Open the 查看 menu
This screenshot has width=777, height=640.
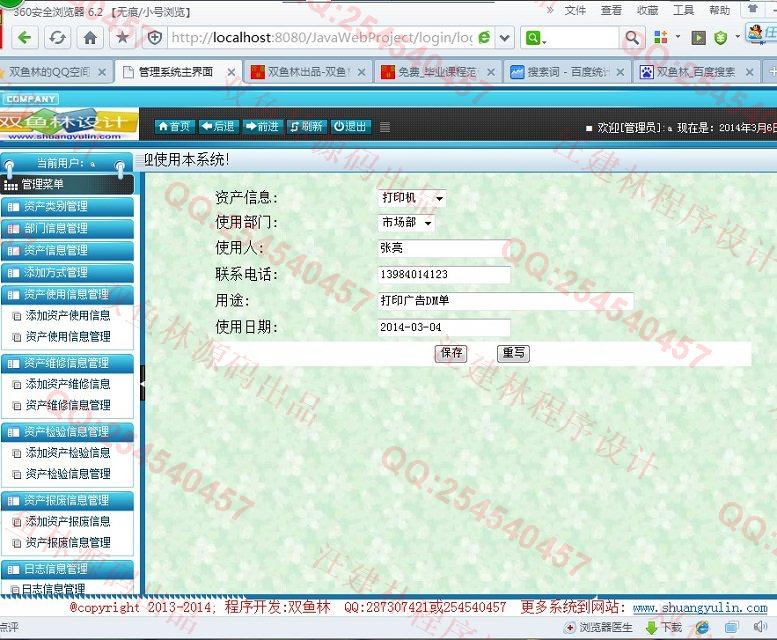click(x=611, y=10)
